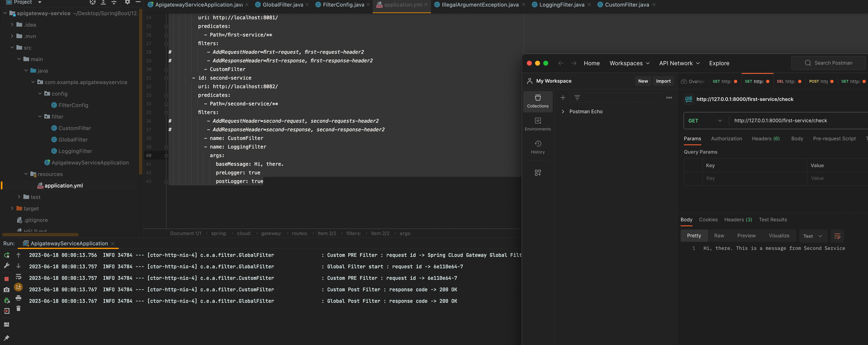Click the New button in My Workspace

coord(643,81)
